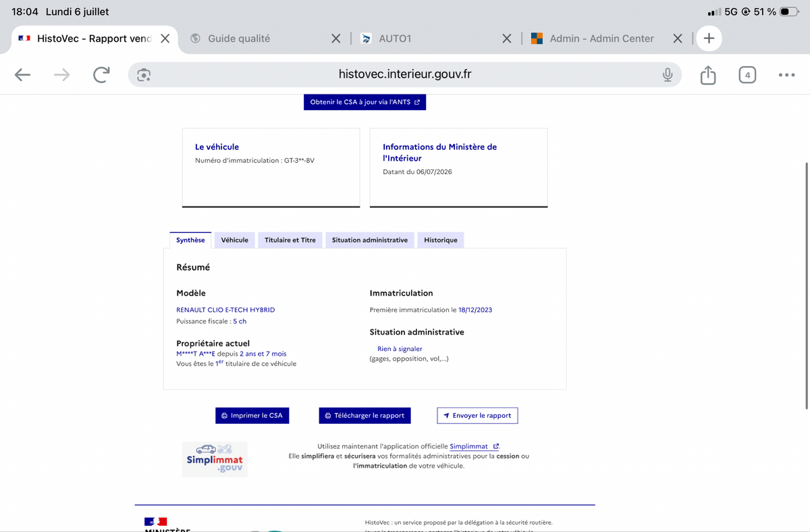This screenshot has height=532, width=810.
Task: Click the 5 ch fiscal power value
Action: click(240, 321)
